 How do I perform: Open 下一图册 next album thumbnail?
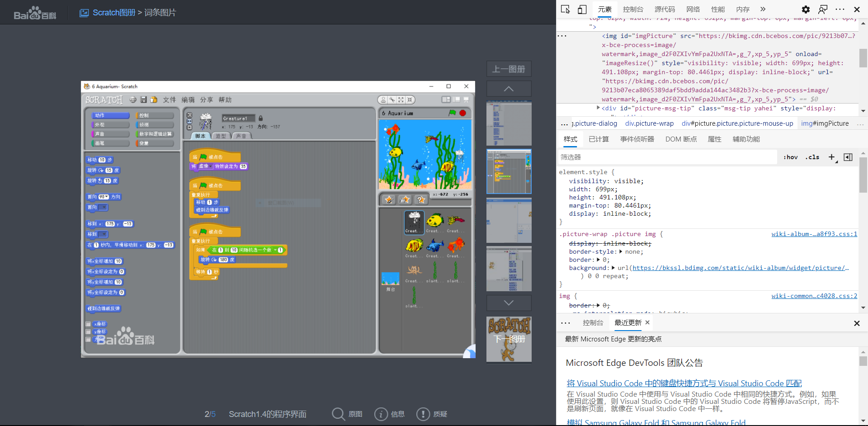click(509, 339)
